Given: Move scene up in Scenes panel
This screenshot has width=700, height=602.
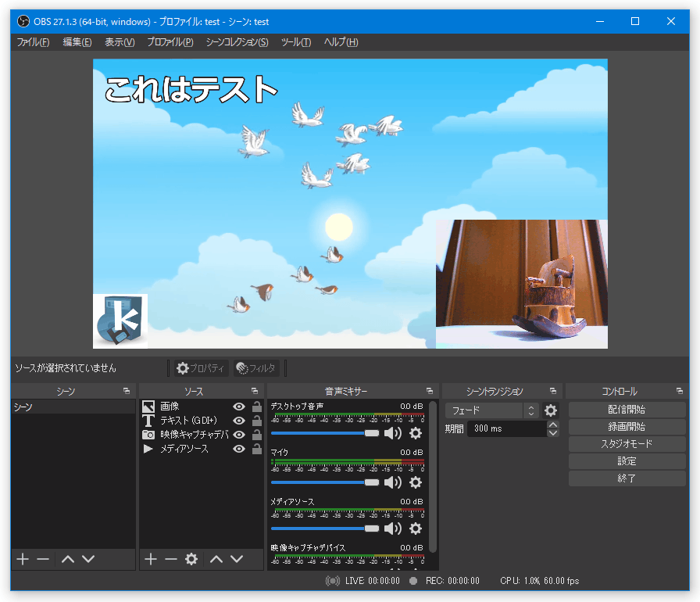Looking at the screenshot, I should (68, 559).
